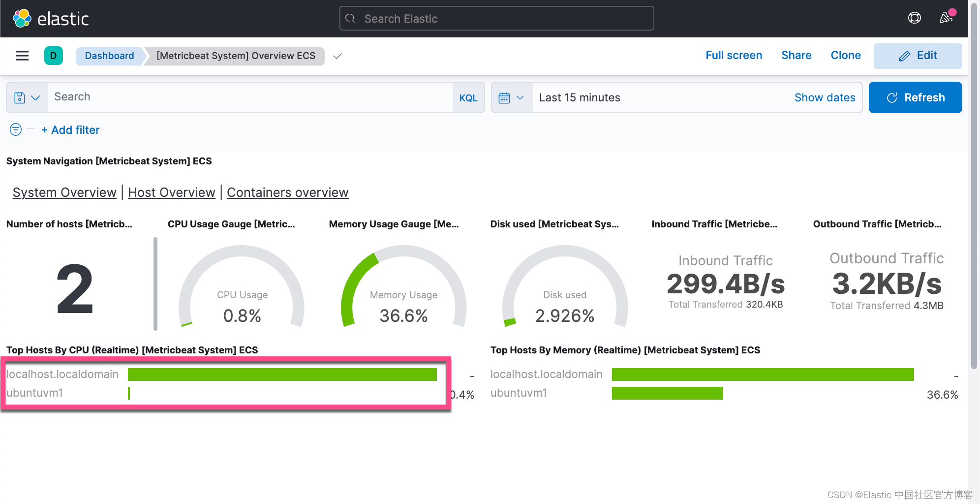Click the Inbound Traffic panel title
Image resolution: width=980 pixels, height=504 pixels.
click(714, 224)
